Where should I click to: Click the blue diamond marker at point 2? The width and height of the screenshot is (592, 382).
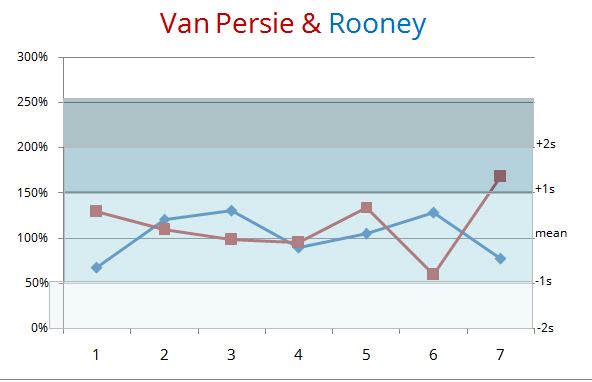(x=164, y=220)
